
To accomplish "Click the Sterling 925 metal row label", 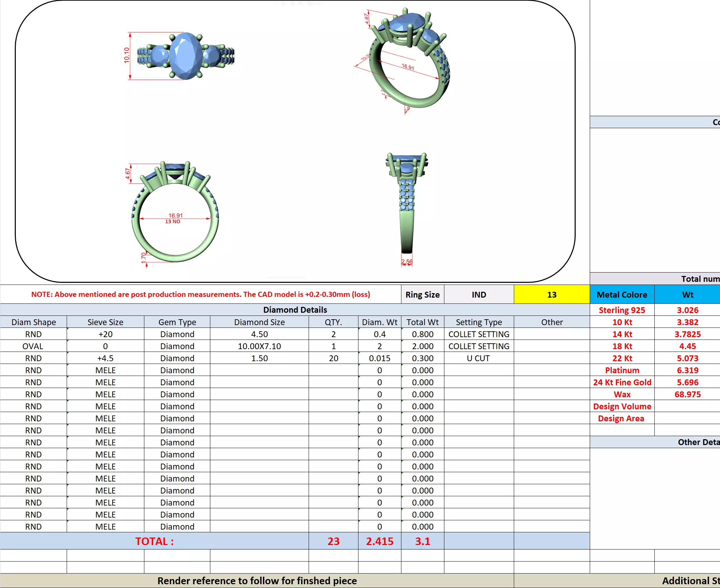I will (621, 310).
